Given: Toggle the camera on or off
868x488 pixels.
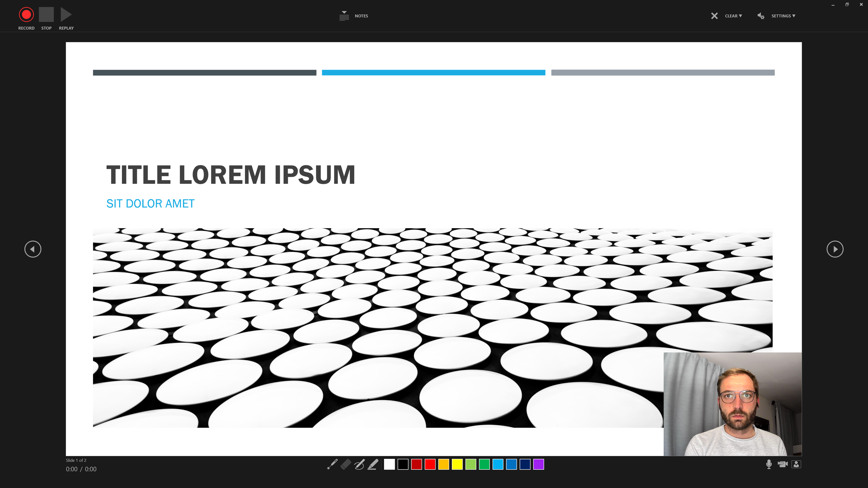Looking at the screenshot, I should (782, 464).
